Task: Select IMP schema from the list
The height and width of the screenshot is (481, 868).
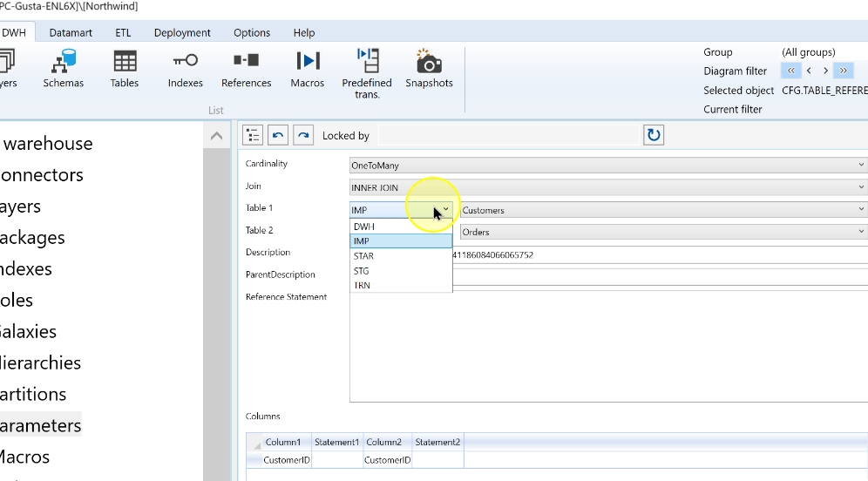Action: click(x=401, y=241)
